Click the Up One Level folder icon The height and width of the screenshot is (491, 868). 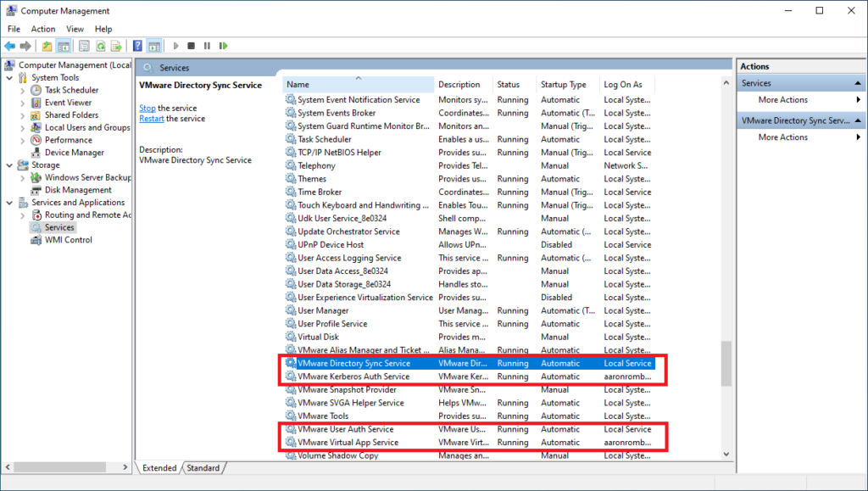47,46
